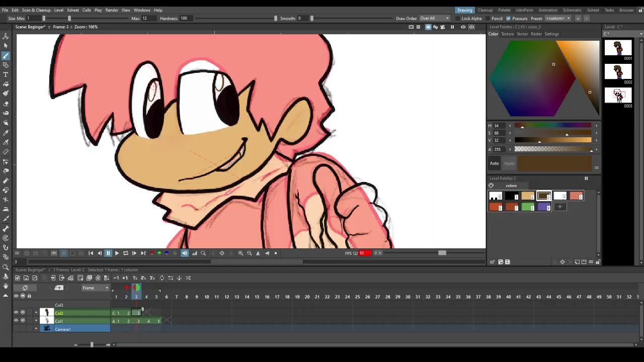Toggle the Lock Alpha checkbox

pyautogui.click(x=457, y=19)
